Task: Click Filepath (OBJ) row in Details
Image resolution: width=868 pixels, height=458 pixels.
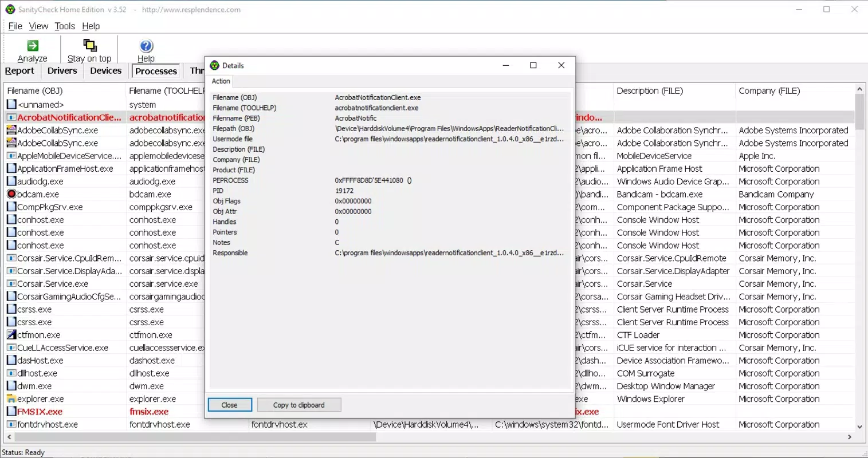Action: click(390, 128)
